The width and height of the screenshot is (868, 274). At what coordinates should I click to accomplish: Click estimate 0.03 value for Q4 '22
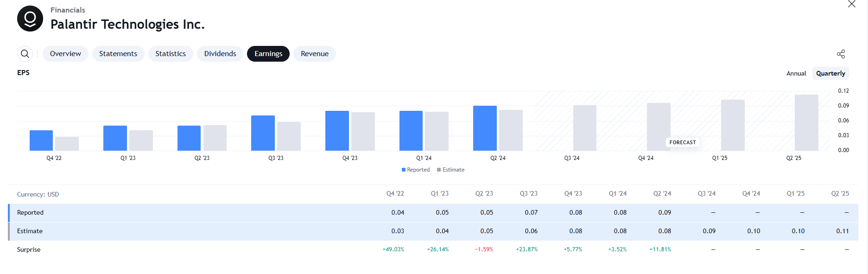point(398,231)
